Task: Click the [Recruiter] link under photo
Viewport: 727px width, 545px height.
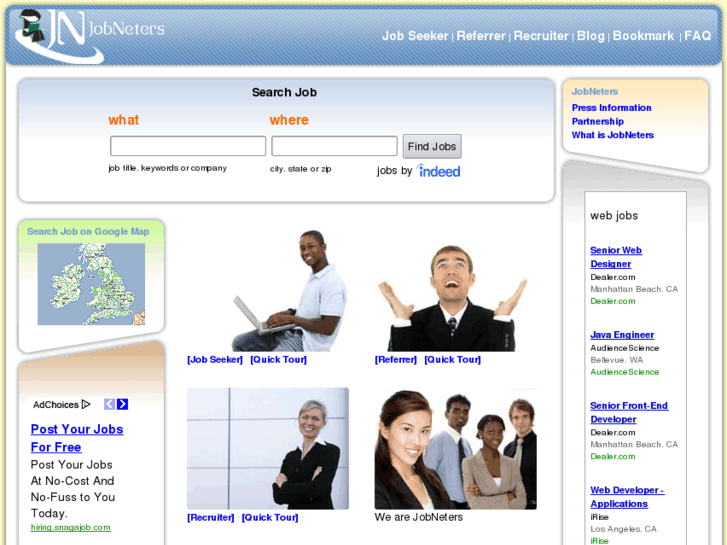Action: (x=210, y=517)
